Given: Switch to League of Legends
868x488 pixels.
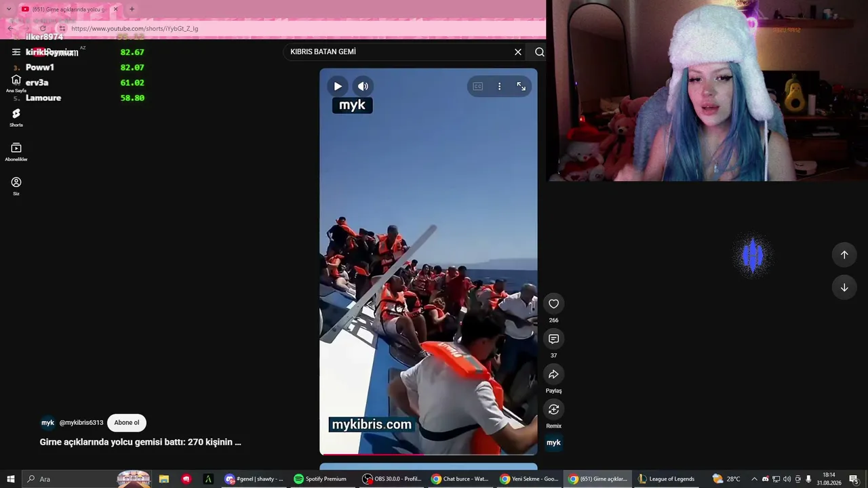Looking at the screenshot, I should coord(667,479).
